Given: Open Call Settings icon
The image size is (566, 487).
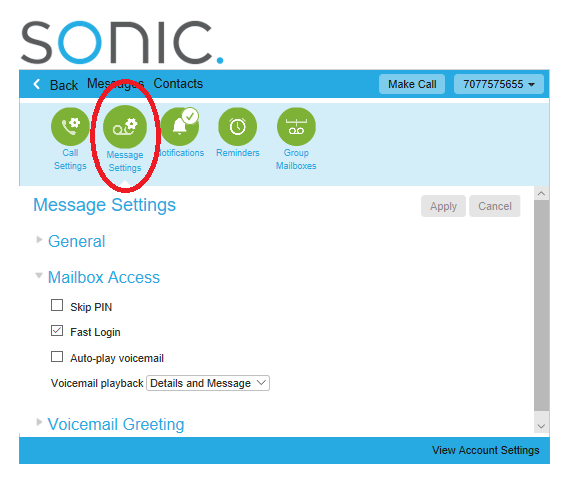Looking at the screenshot, I should 70,127.
